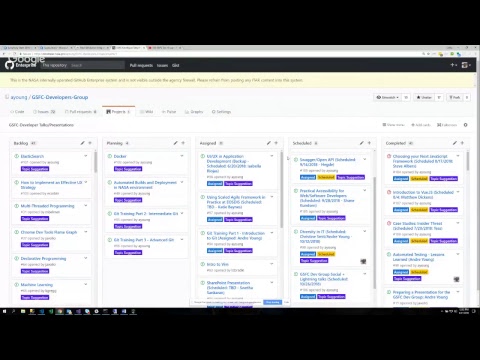Click the repository search input field
Screen dimensions: 480x360
97,65
